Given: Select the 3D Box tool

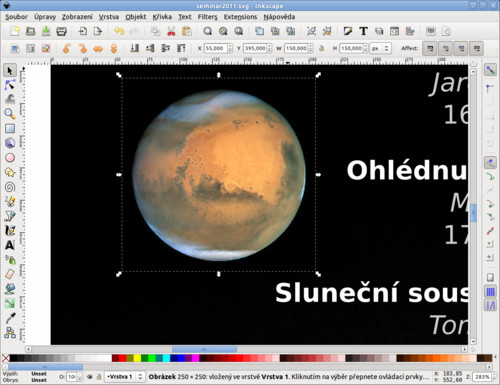Looking at the screenshot, I should [x=10, y=143].
